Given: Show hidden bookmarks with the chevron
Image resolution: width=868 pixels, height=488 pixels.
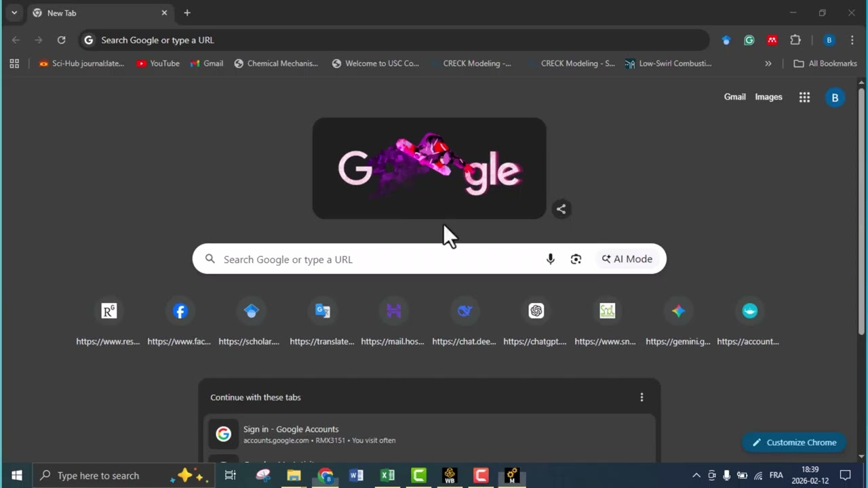Looking at the screenshot, I should point(768,63).
